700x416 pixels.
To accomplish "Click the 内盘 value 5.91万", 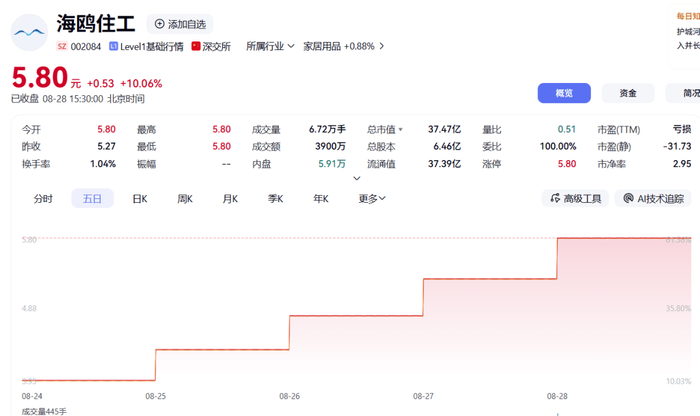I will tap(332, 164).
